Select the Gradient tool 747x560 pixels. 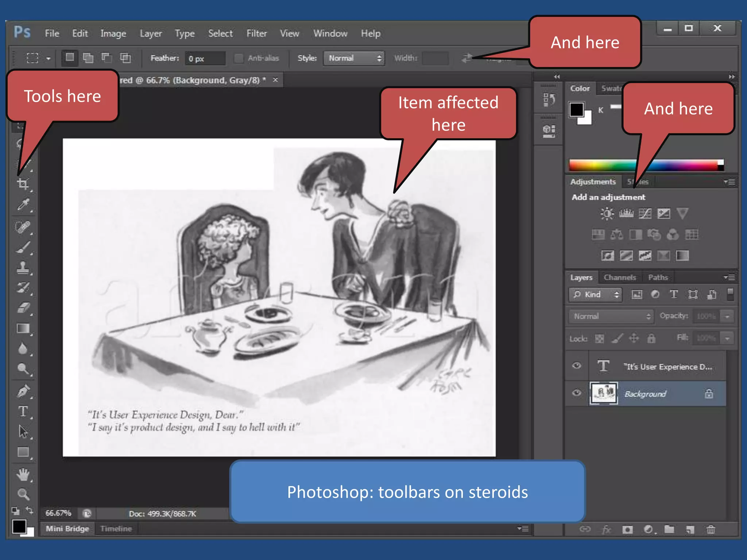[23, 328]
